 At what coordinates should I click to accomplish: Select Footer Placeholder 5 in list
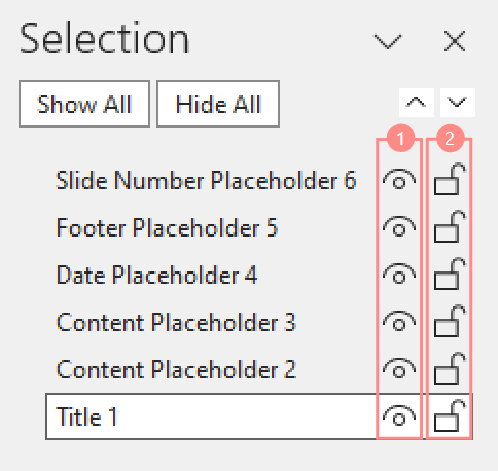click(x=167, y=228)
